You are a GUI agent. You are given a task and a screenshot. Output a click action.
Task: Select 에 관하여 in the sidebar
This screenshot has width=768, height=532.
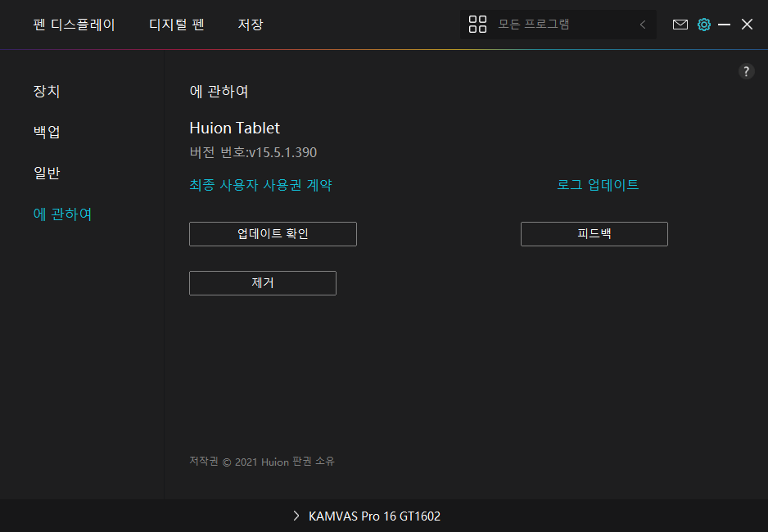click(x=62, y=214)
